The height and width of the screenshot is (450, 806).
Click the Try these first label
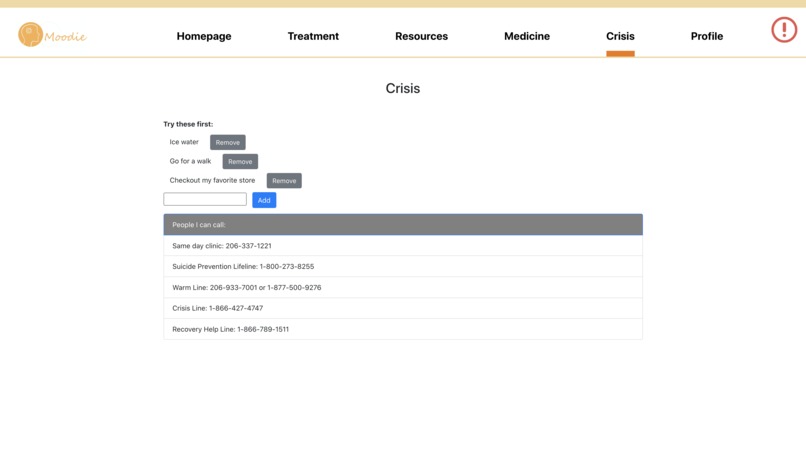(188, 124)
